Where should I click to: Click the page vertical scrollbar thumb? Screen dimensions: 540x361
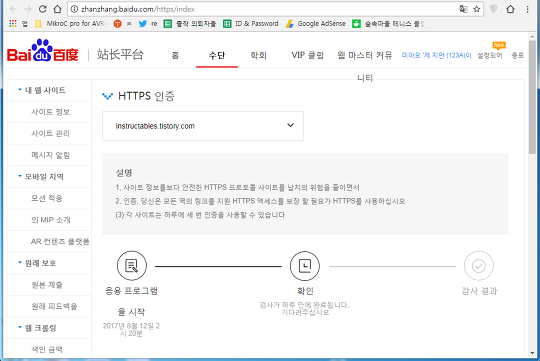533,97
